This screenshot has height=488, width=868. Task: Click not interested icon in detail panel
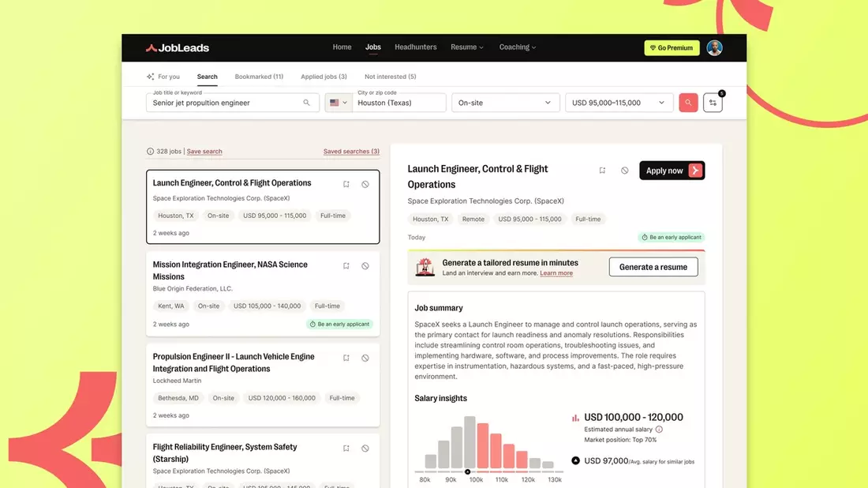624,171
